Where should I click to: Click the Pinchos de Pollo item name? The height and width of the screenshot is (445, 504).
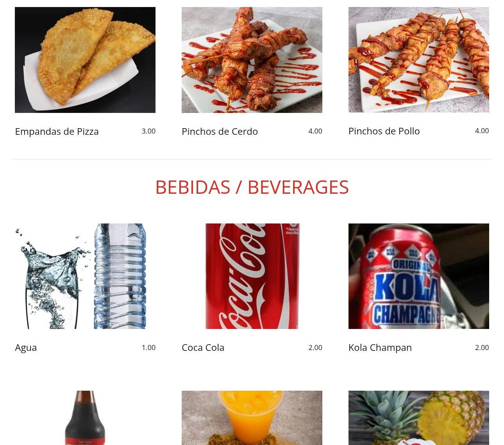tap(384, 131)
